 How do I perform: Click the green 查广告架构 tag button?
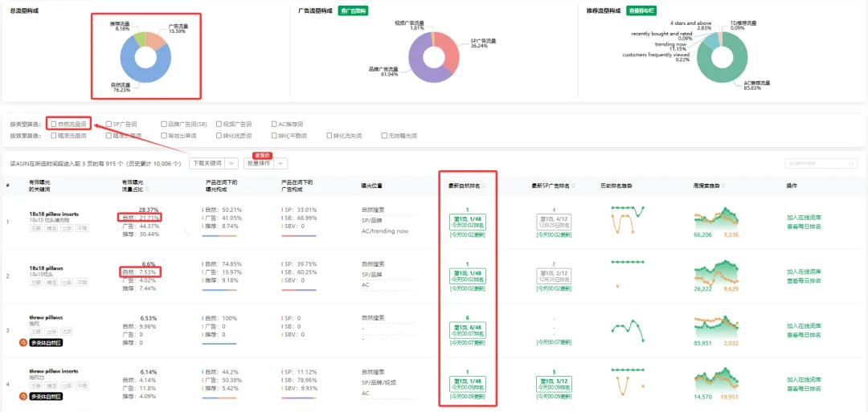pyautogui.click(x=354, y=10)
